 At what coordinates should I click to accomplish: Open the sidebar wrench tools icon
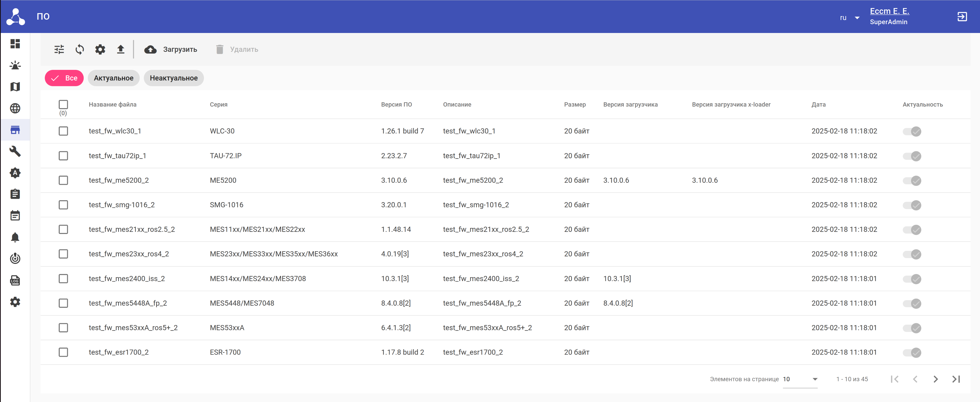(15, 151)
